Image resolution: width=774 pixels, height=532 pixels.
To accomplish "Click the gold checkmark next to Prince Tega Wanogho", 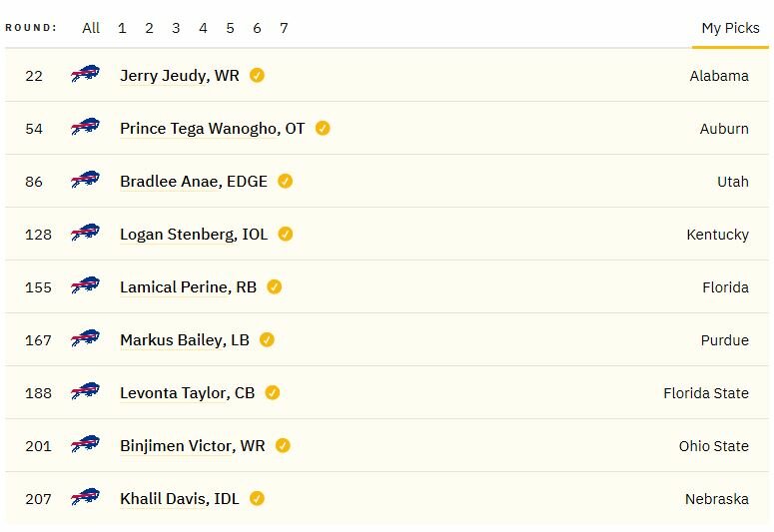I will click(323, 129).
